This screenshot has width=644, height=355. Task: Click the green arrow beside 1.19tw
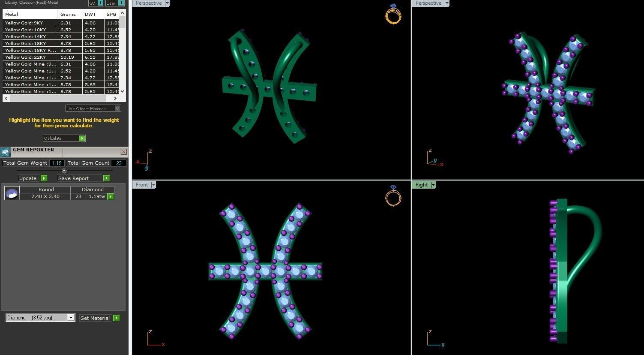tap(111, 196)
